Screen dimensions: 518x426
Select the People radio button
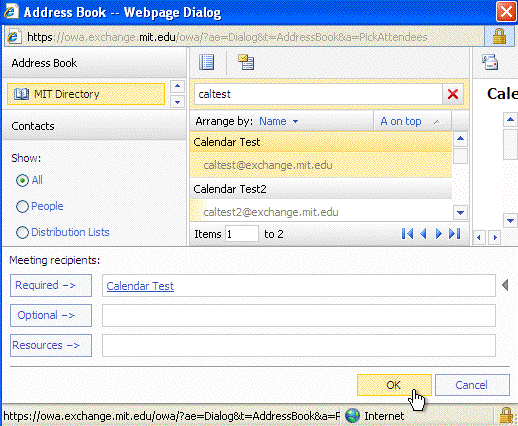tap(22, 207)
